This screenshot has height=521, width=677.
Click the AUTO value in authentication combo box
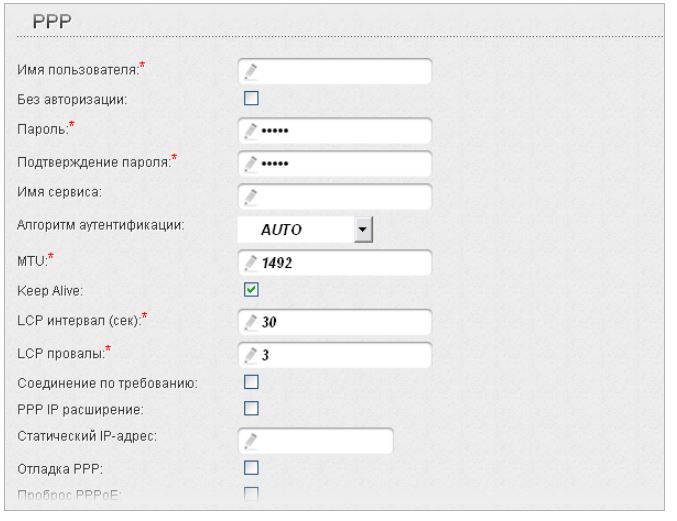click(x=292, y=228)
